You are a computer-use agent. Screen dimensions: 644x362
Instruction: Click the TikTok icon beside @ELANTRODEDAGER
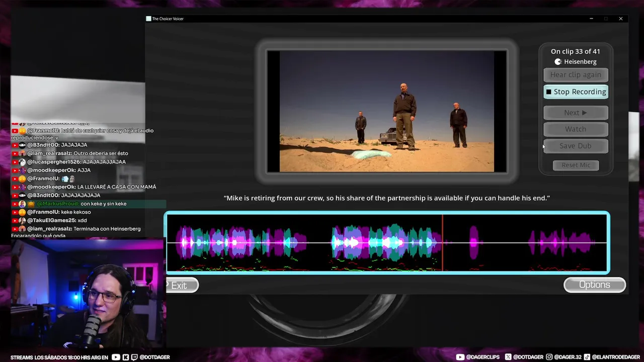[587, 357]
